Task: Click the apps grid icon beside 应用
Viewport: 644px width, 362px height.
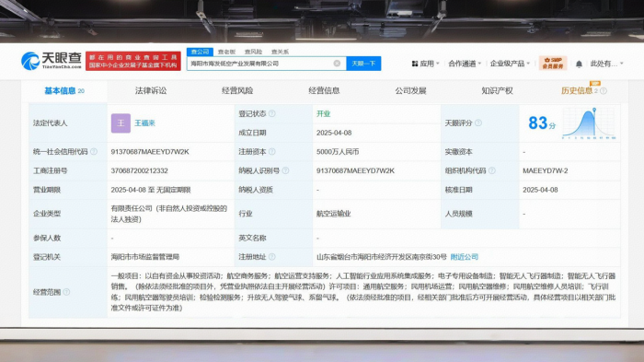Action: [x=415, y=64]
